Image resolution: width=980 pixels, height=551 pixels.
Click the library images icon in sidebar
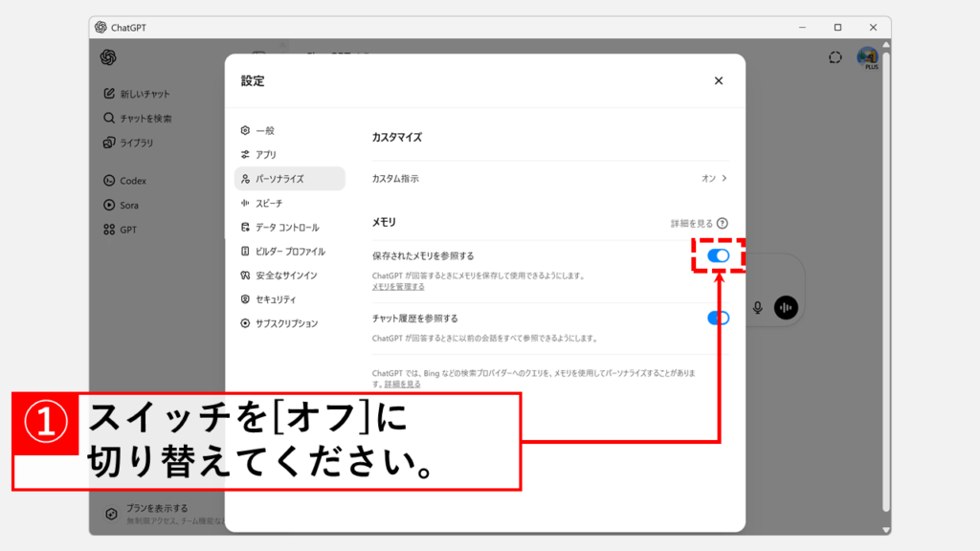click(x=109, y=143)
